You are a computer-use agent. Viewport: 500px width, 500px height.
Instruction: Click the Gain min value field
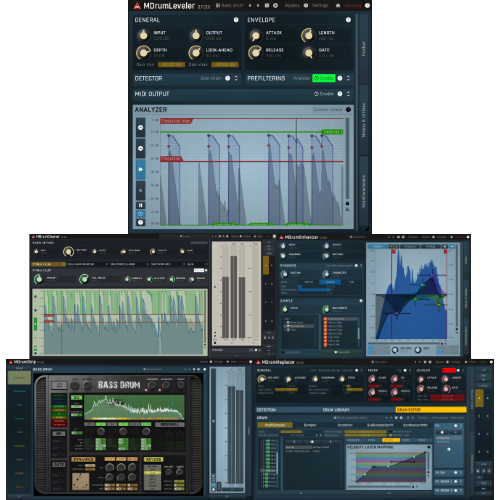point(171,64)
